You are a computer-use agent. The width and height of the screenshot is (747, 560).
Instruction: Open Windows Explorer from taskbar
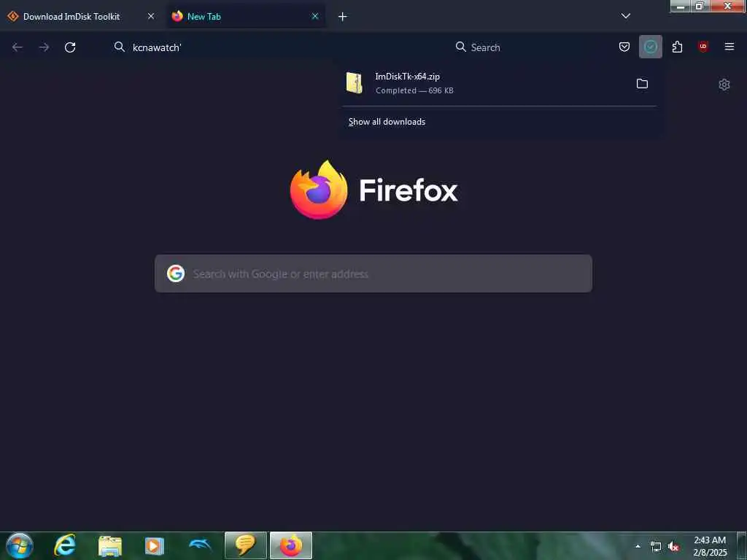[110, 546]
